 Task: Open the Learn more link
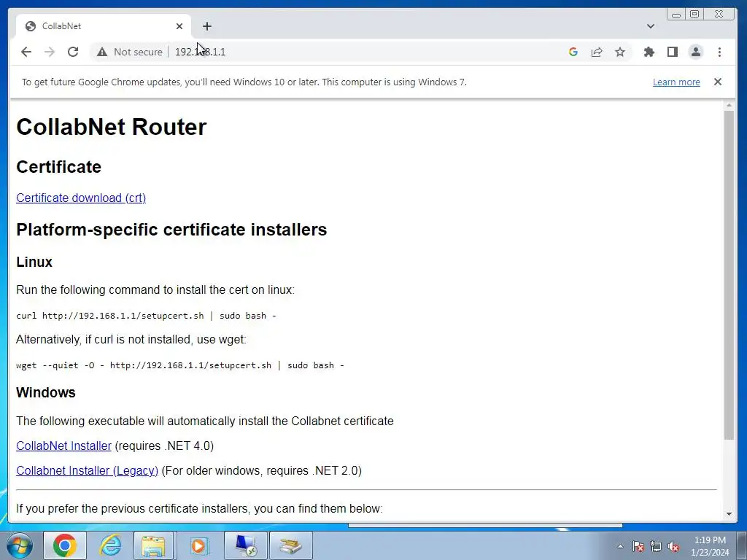tap(676, 82)
